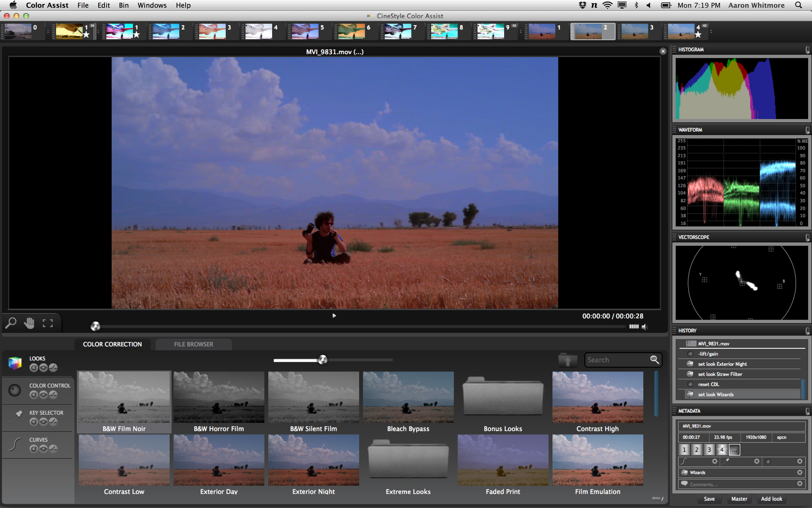Go up one folder in looks browser
This screenshot has height=508, width=812.
(x=568, y=360)
